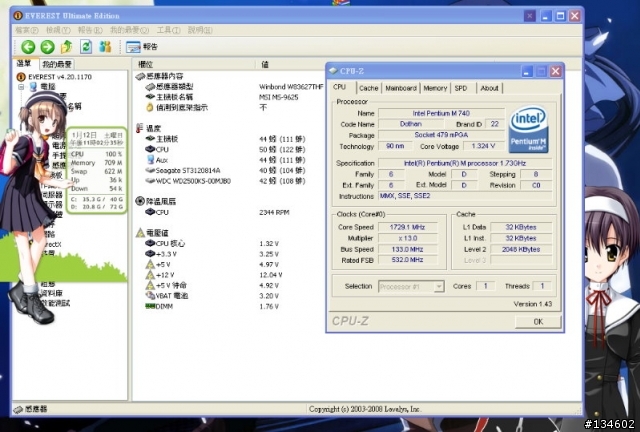Switch to the Memory tab in CPU-Z
The image size is (640, 432).
(x=435, y=88)
